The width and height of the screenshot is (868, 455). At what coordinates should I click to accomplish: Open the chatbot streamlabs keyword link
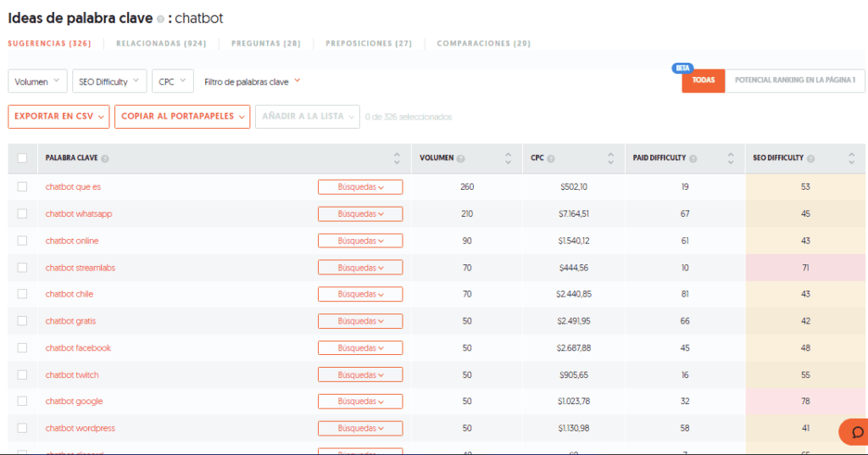pos(81,268)
